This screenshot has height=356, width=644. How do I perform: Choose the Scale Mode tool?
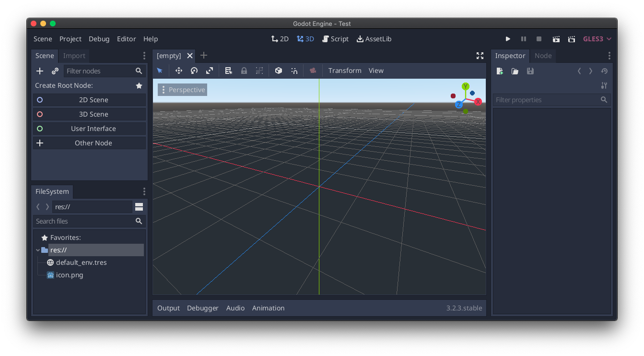(210, 71)
